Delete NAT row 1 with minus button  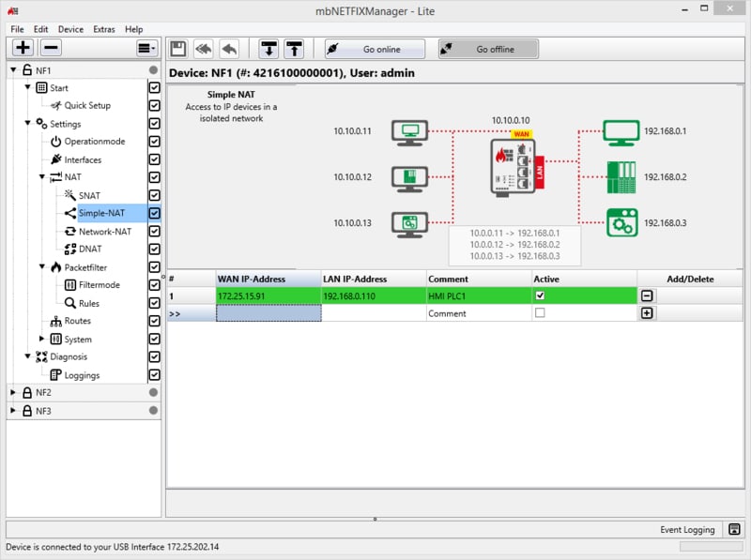(647, 295)
